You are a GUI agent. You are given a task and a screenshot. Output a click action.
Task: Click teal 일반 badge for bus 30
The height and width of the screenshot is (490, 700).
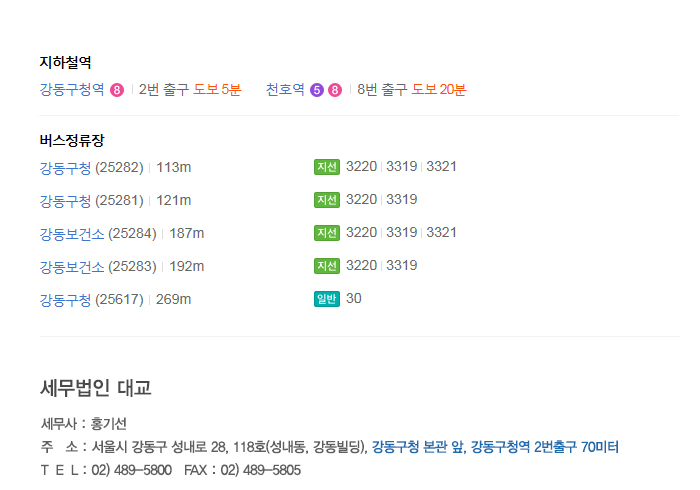point(327,299)
